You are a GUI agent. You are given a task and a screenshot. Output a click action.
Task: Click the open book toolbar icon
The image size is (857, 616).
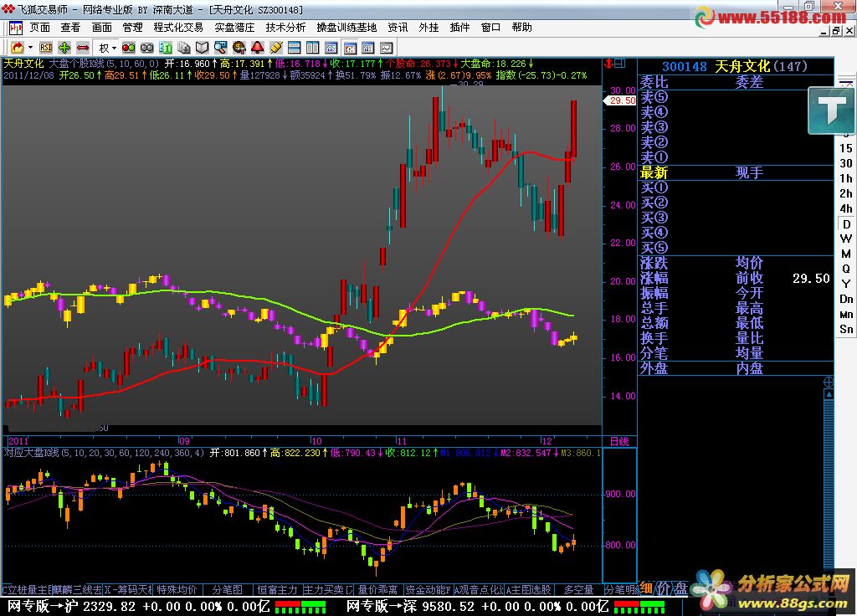pyautogui.click(x=203, y=48)
